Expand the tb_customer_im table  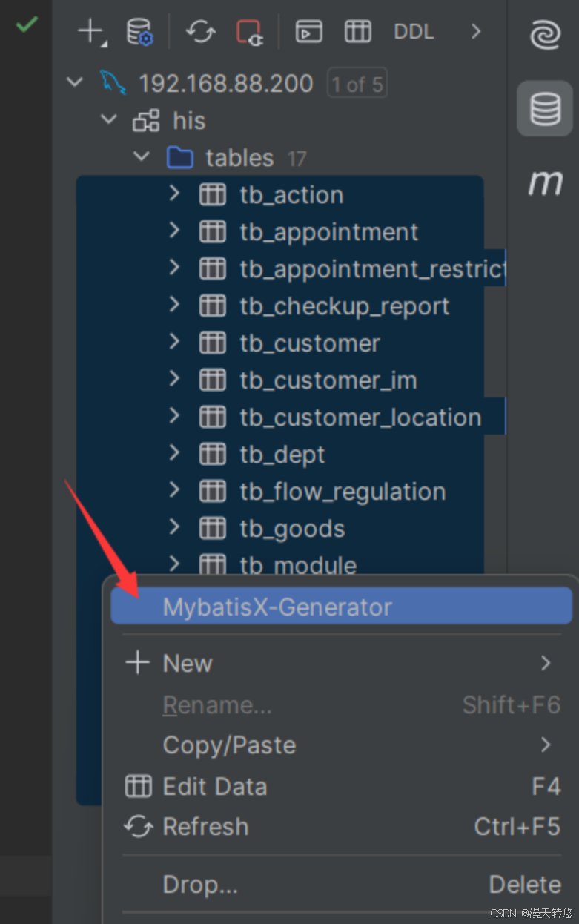pos(174,379)
